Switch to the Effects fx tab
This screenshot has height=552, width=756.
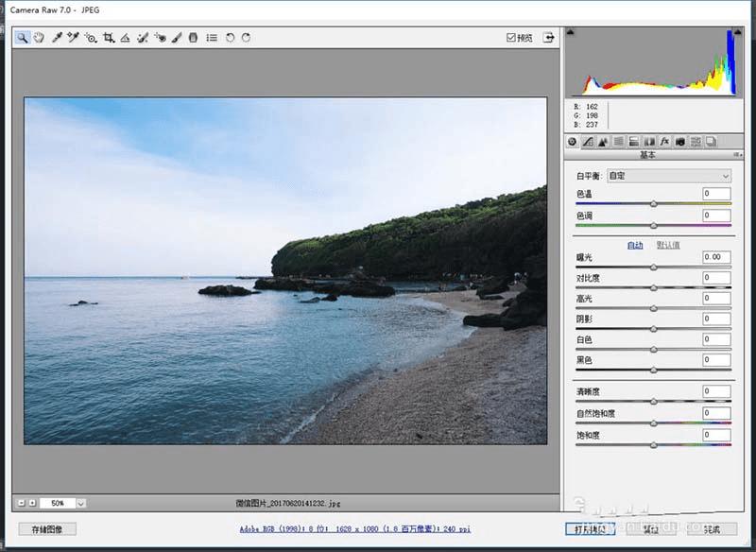664,141
